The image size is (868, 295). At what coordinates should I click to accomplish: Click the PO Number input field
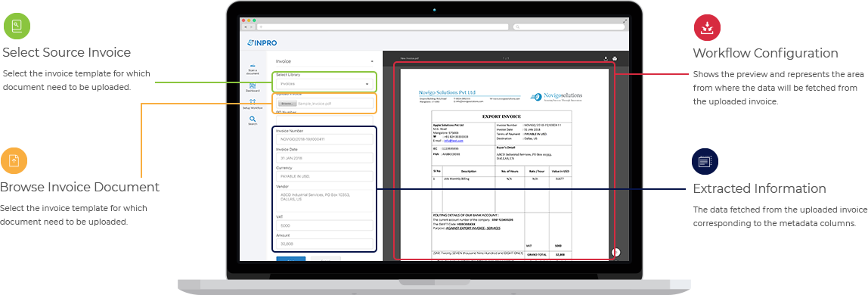point(324,120)
